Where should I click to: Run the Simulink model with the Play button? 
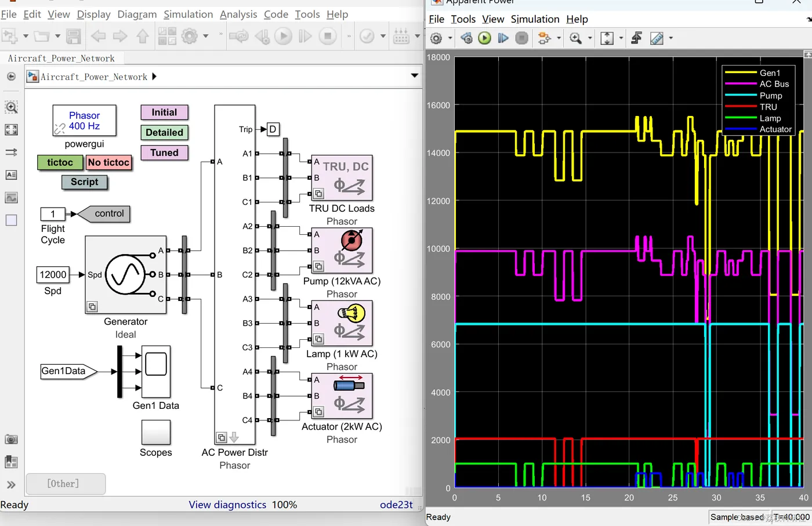(284, 37)
